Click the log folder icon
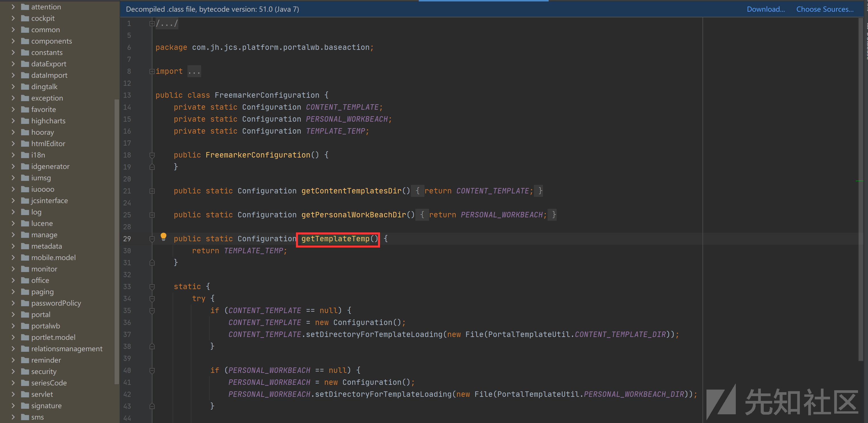The image size is (868, 423). [x=25, y=212]
